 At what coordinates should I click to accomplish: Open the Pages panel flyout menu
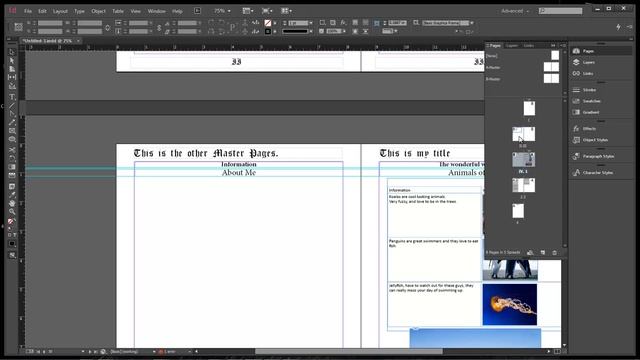tap(563, 45)
